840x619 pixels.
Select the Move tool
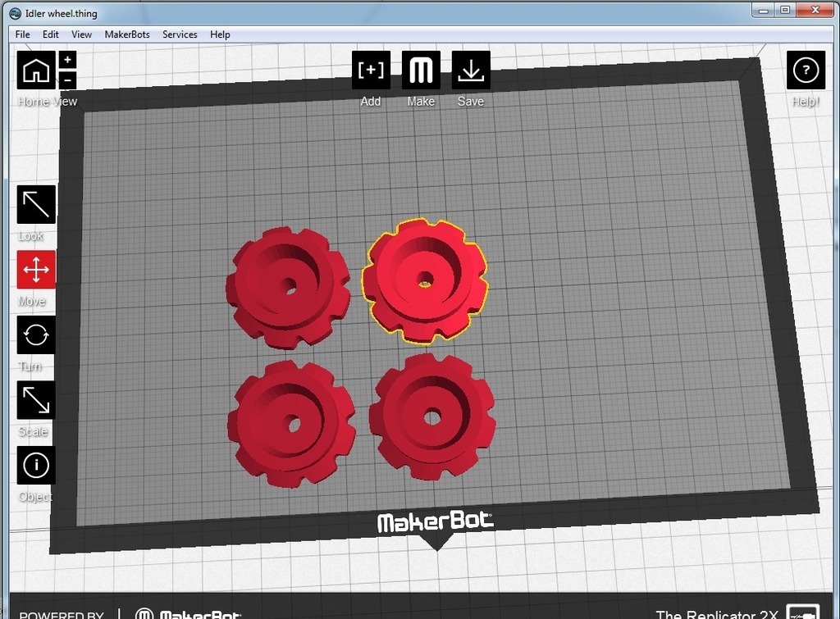coord(35,269)
